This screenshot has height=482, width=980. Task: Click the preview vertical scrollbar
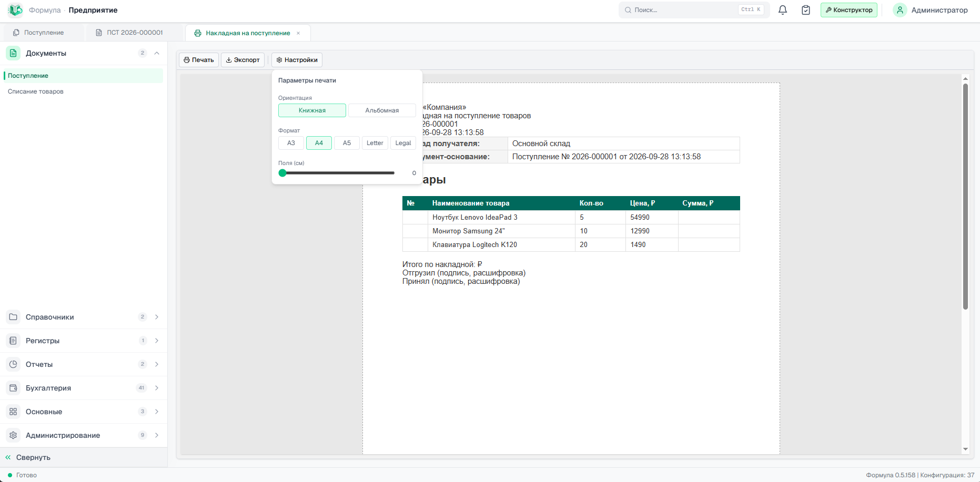(x=965, y=196)
